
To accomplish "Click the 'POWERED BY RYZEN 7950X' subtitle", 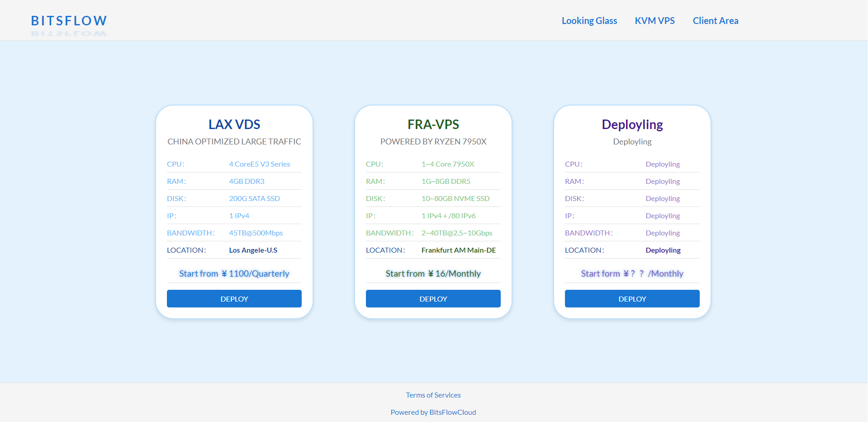I will tap(433, 142).
